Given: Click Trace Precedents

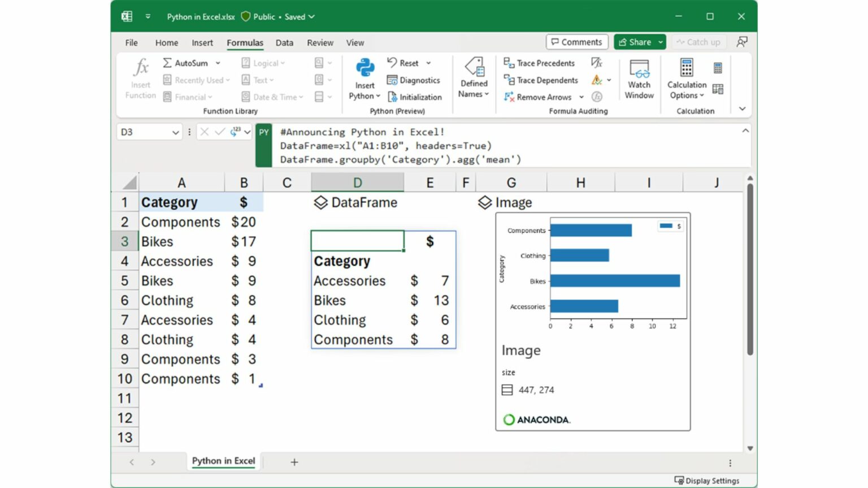Looking at the screenshot, I should [539, 63].
